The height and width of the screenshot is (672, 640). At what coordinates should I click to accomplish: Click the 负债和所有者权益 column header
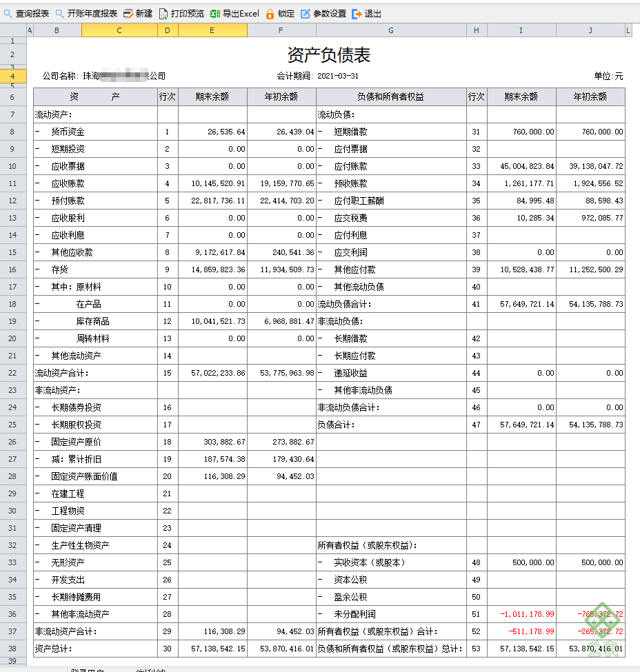(x=391, y=97)
